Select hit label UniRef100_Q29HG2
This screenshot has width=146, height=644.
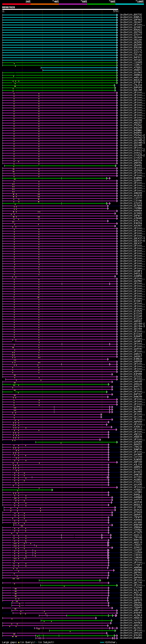pyautogui.click(x=131, y=407)
